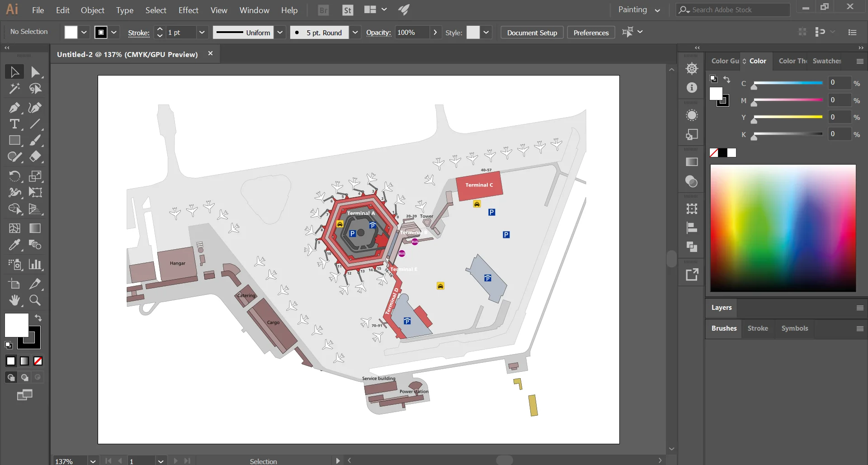Image resolution: width=868 pixels, height=465 pixels.
Task: Open Adobe Bridge from the app bar
Action: [x=323, y=10]
